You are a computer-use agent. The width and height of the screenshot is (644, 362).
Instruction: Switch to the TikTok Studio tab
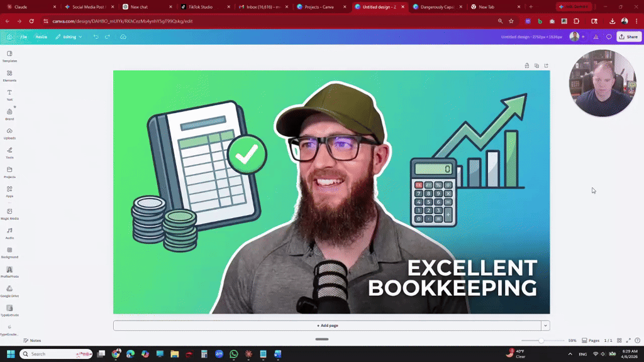206,7
